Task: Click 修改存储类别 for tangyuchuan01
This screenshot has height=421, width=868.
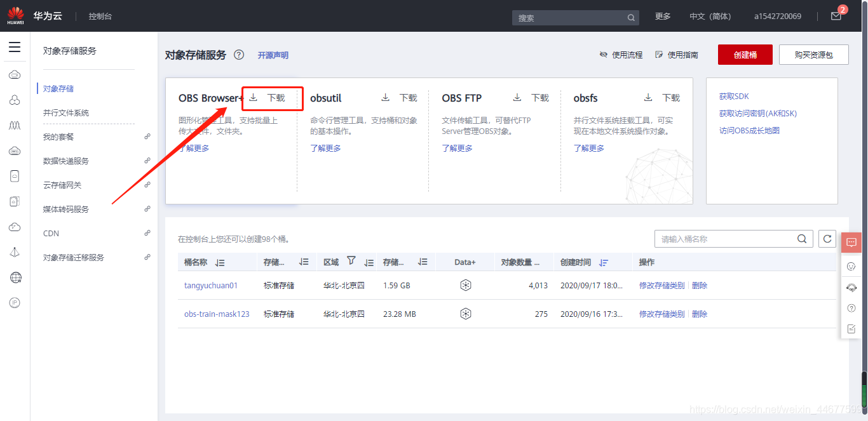Action: pos(662,286)
